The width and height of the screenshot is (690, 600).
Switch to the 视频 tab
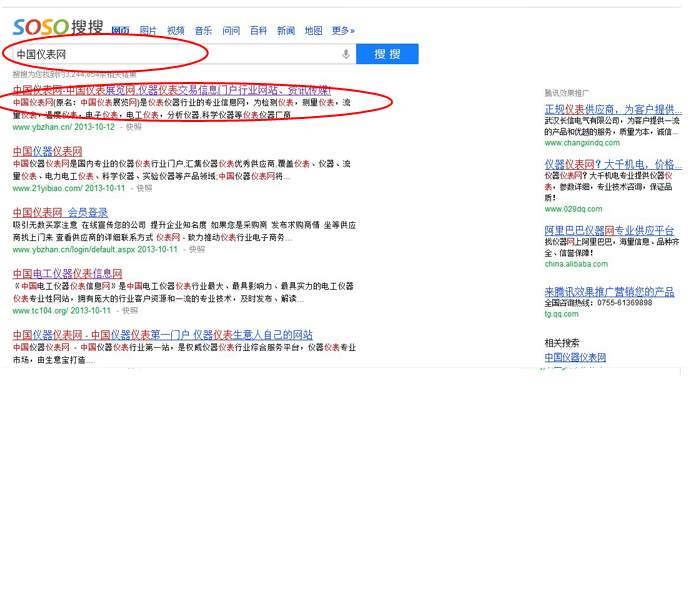tap(175, 31)
